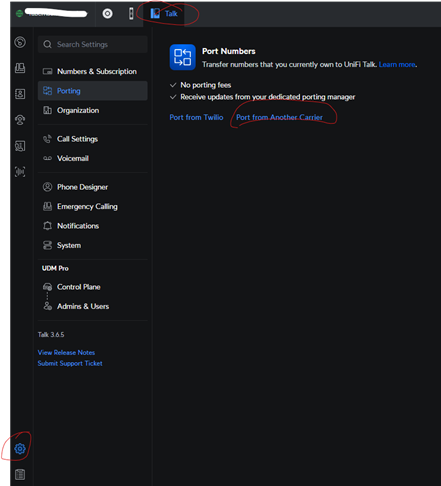Open the desk phones rail icon
This screenshot has height=486, width=441.
tap(20, 68)
